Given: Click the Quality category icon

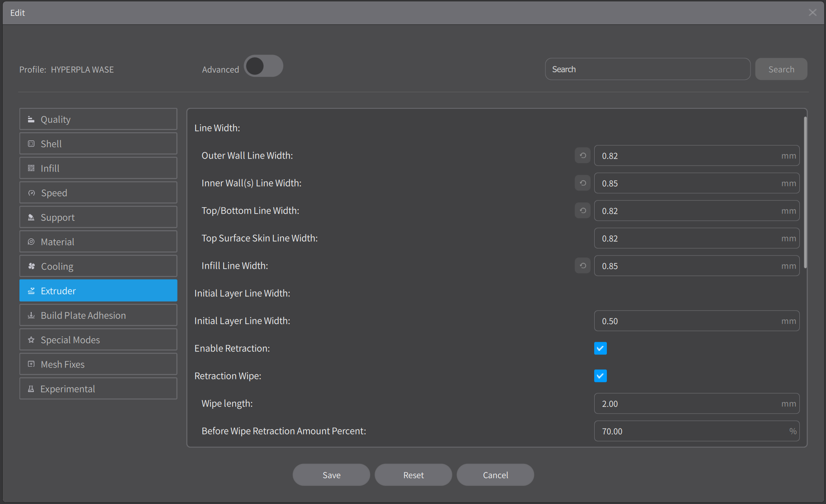Looking at the screenshot, I should 30,119.
